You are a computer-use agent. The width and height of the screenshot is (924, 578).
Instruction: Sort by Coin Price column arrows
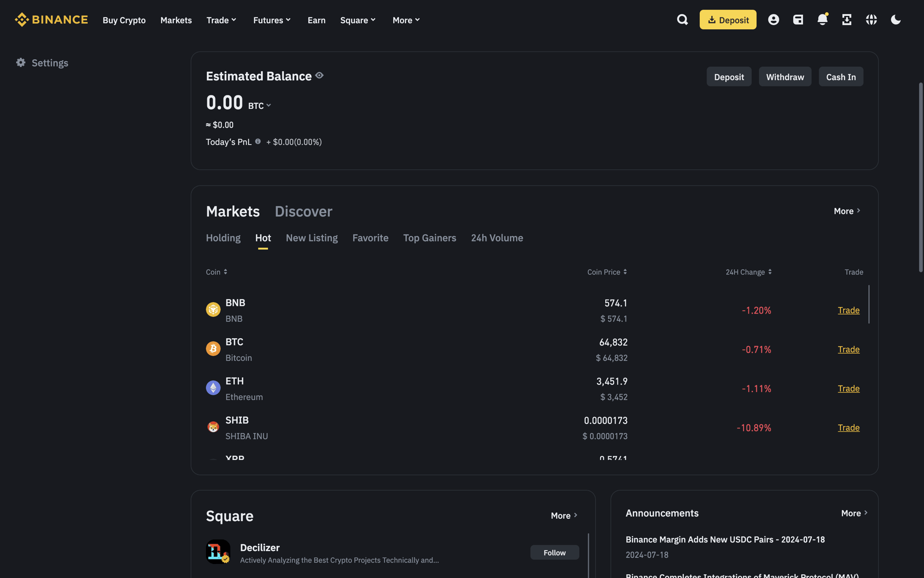pos(625,272)
